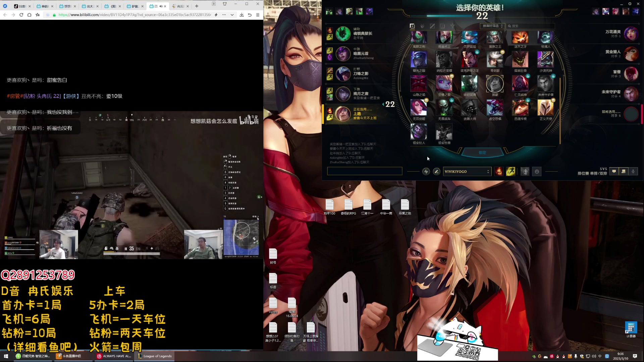This screenshot has height=362, width=644.
Task: Pick champion 灵罗娃娃 in the grid
Action: click(469, 37)
